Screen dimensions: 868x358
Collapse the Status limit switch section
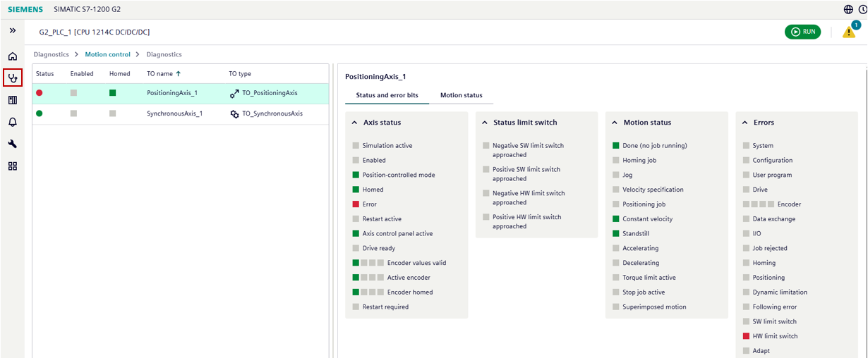[485, 123]
